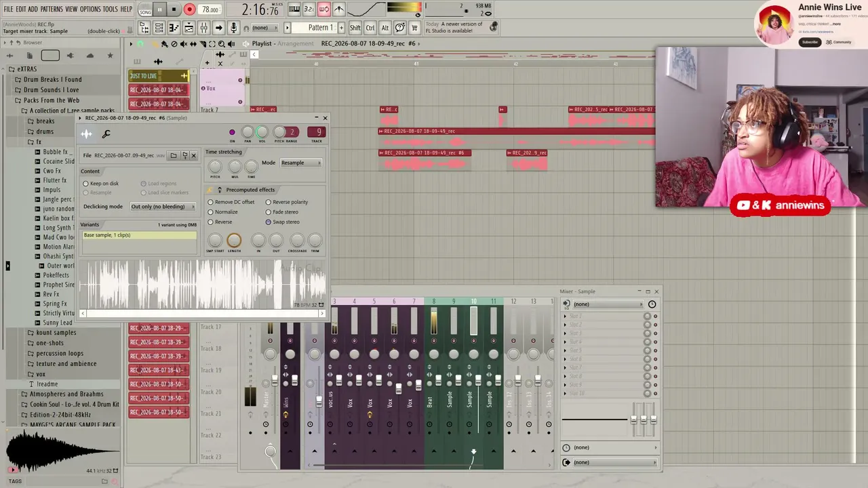
Task: Enable Remove DC offset
Action: pos(231,202)
